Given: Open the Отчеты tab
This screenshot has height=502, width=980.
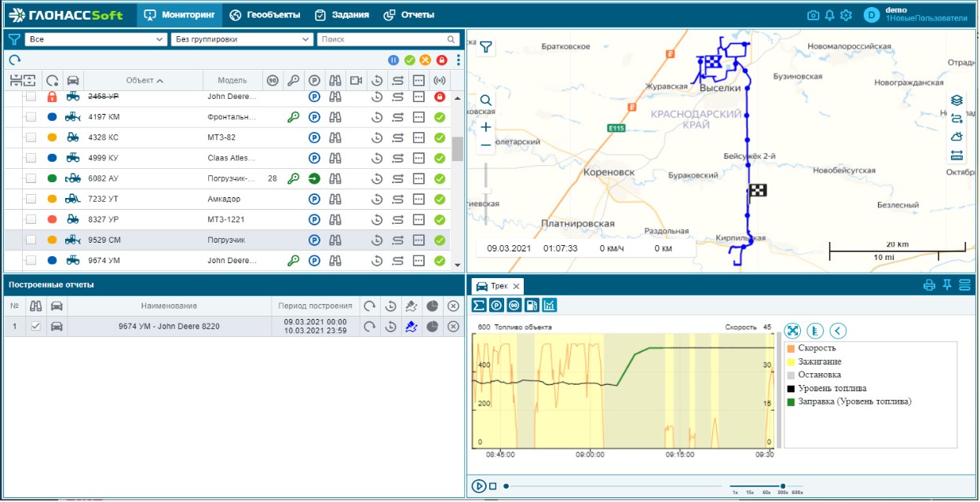Looking at the screenshot, I should (408, 15).
